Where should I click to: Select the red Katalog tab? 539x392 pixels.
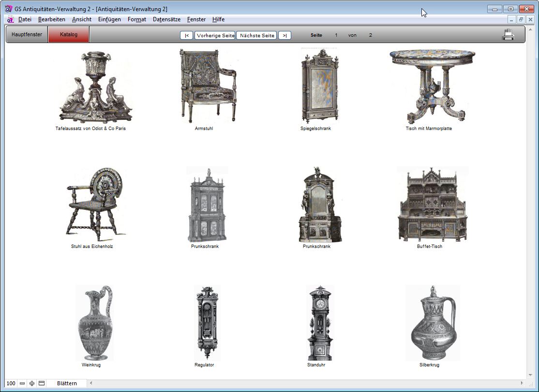point(69,35)
